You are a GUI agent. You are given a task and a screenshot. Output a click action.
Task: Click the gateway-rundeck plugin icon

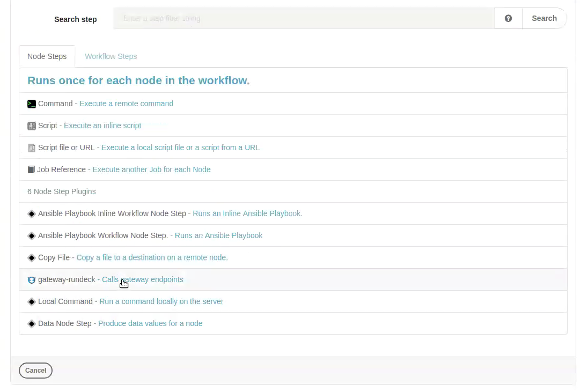[32, 280]
